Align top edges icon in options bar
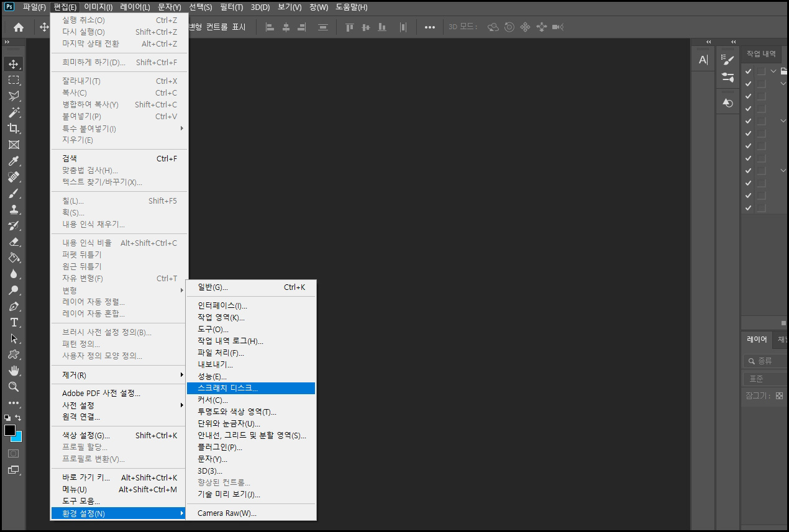The image size is (789, 532). pyautogui.click(x=350, y=27)
